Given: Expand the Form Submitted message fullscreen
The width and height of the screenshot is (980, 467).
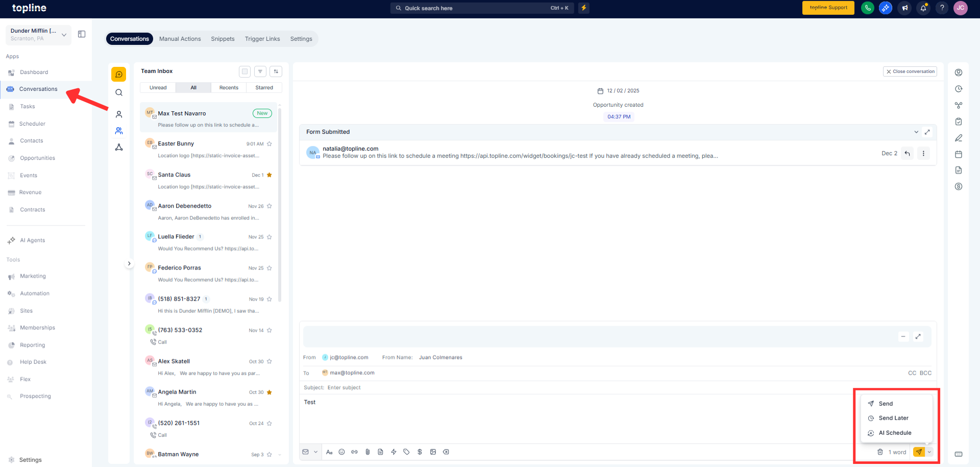Looking at the screenshot, I should pos(927,132).
